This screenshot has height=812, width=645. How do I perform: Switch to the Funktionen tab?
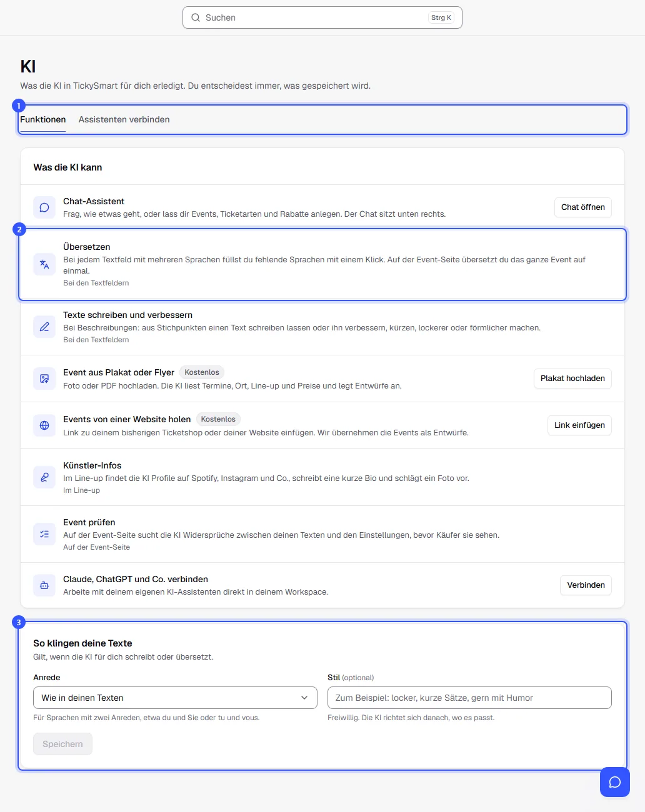43,119
